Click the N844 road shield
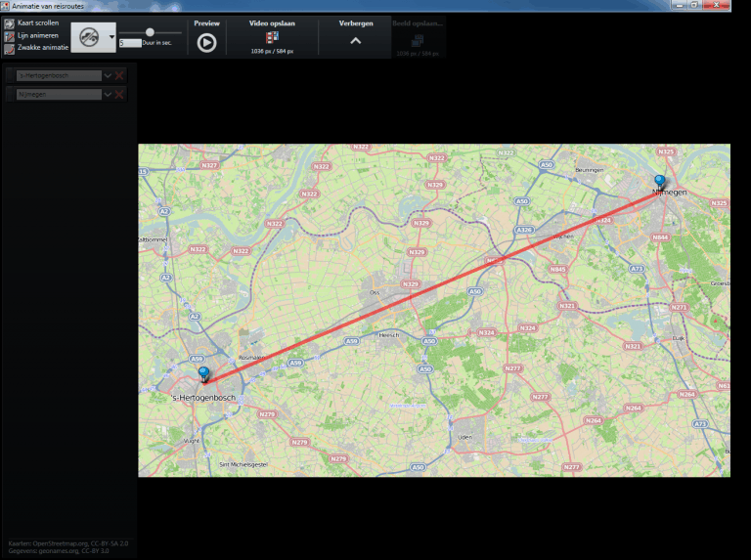This screenshot has width=751, height=560. click(660, 237)
